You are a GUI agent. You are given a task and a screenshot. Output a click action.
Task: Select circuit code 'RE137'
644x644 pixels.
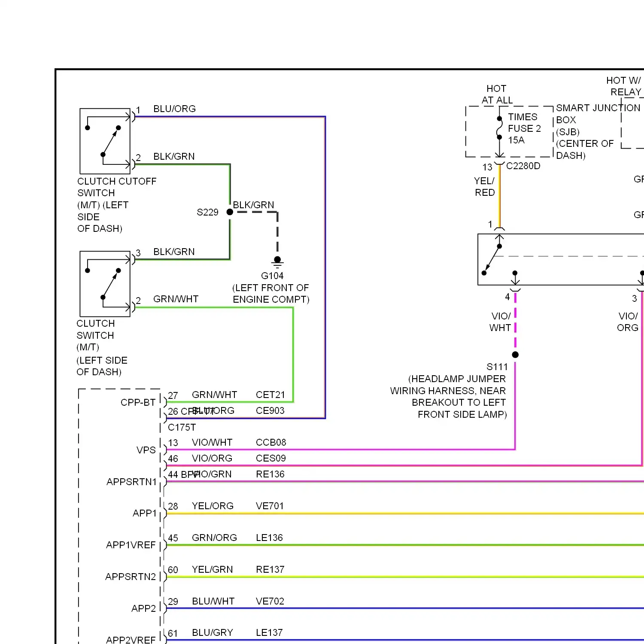[270, 569]
